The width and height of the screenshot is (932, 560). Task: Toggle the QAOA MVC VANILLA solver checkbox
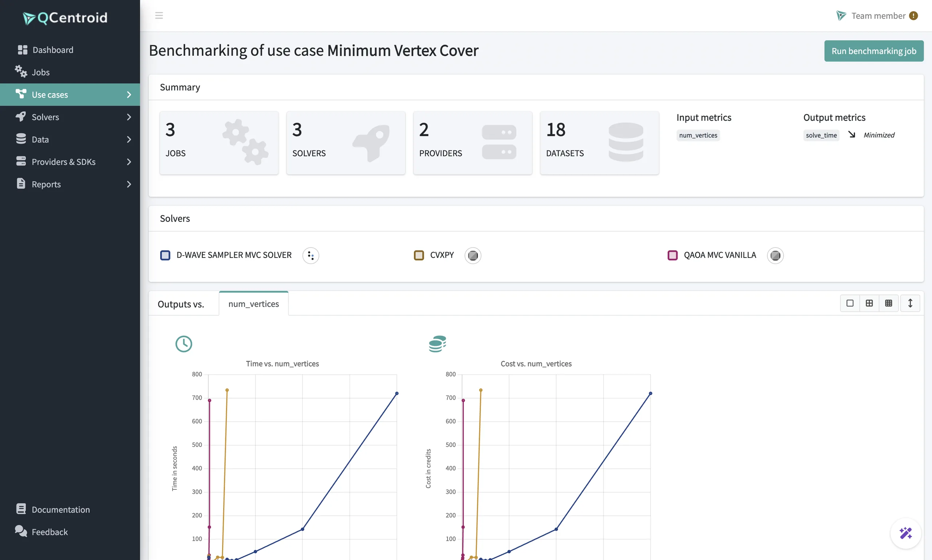(x=672, y=256)
